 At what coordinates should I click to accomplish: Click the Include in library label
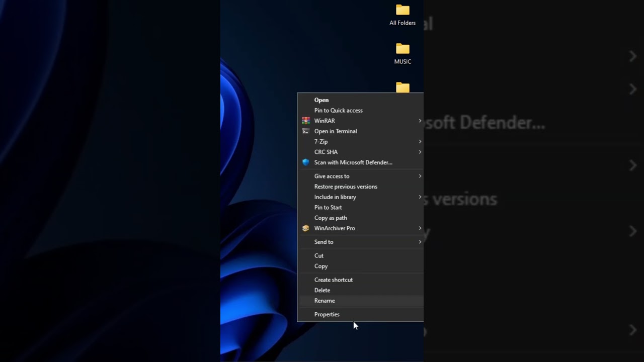coord(335,197)
